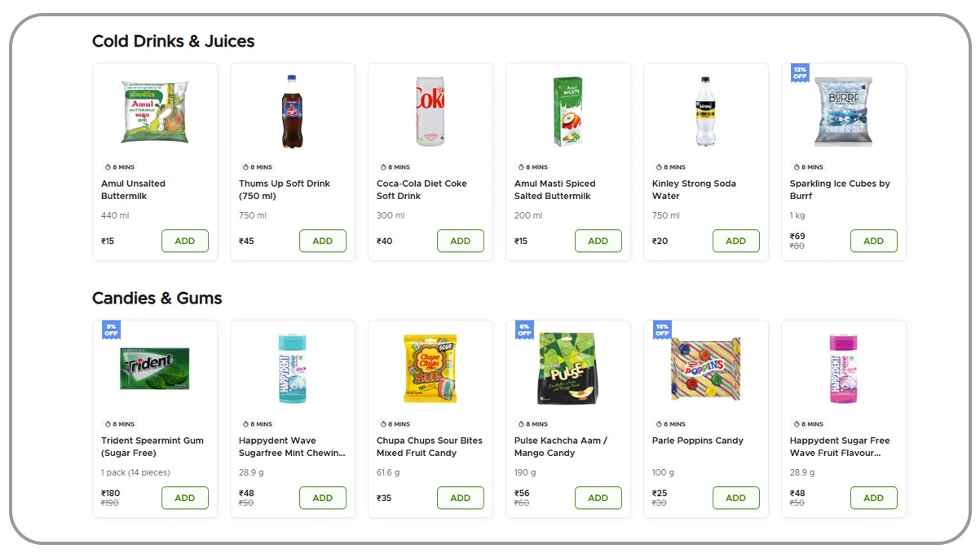
Task: Click the Burrf ice cubes bag image
Action: (x=844, y=113)
